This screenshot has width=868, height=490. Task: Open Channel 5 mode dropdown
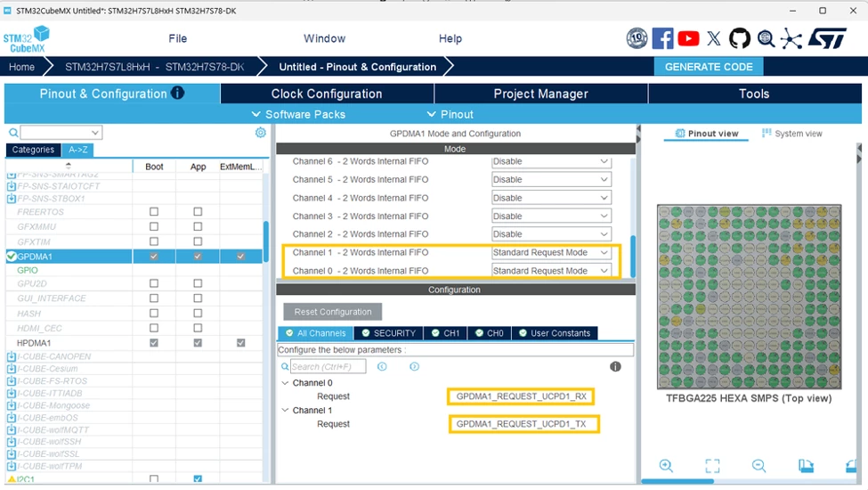click(551, 179)
